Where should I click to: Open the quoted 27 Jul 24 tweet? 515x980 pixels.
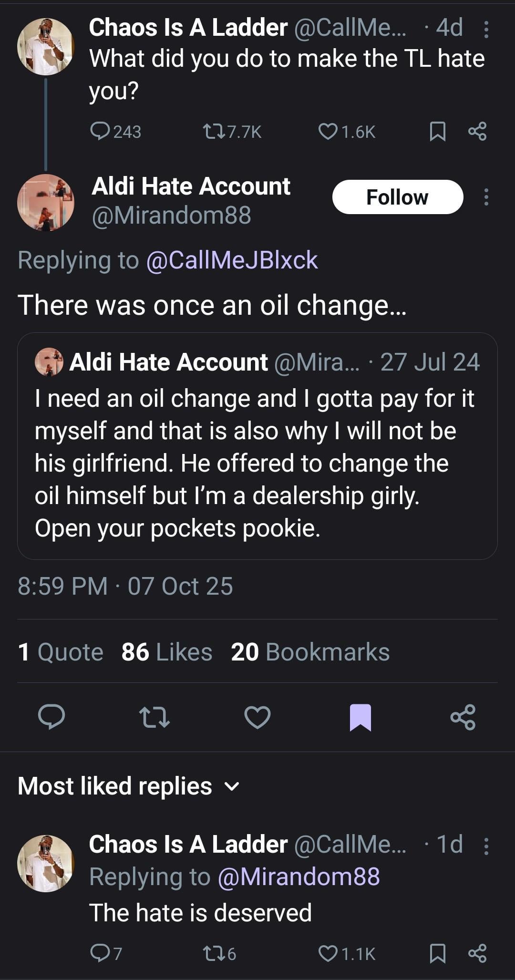(x=257, y=463)
